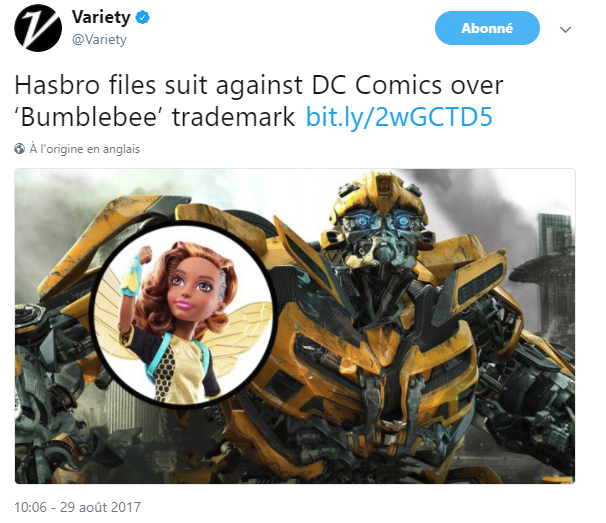Open the Variety display name profile

101,17
